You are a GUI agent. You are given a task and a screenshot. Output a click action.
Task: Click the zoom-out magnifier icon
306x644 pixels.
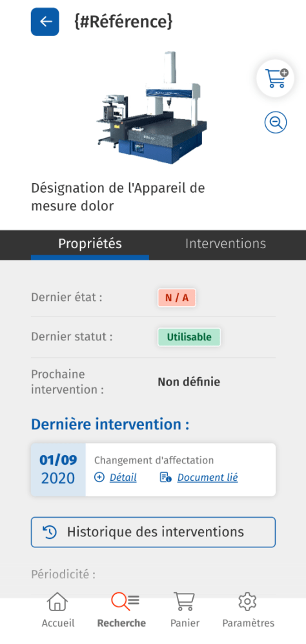pyautogui.click(x=275, y=122)
